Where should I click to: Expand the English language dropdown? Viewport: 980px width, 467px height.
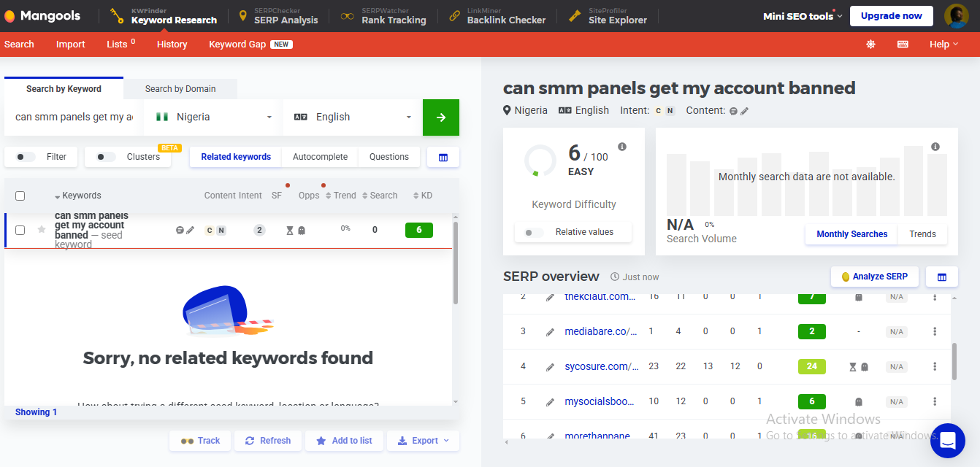click(x=353, y=117)
